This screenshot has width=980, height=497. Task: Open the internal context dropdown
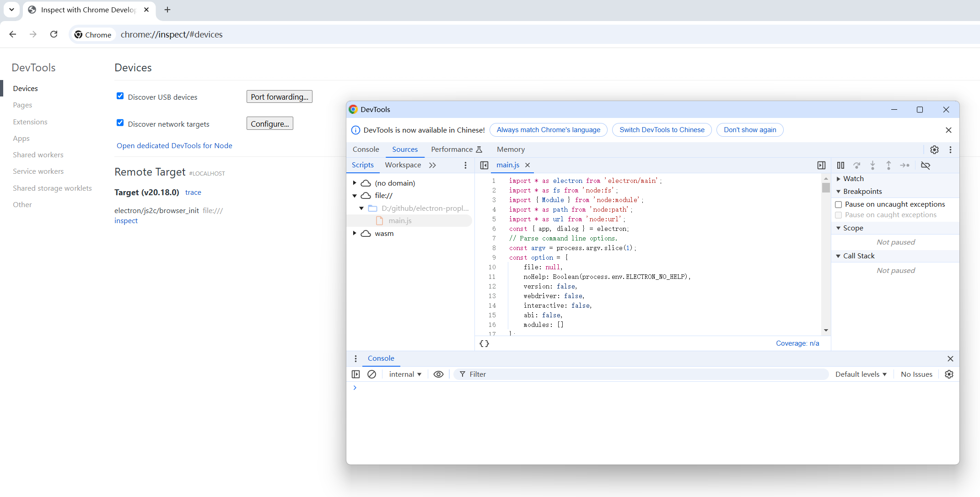(405, 374)
